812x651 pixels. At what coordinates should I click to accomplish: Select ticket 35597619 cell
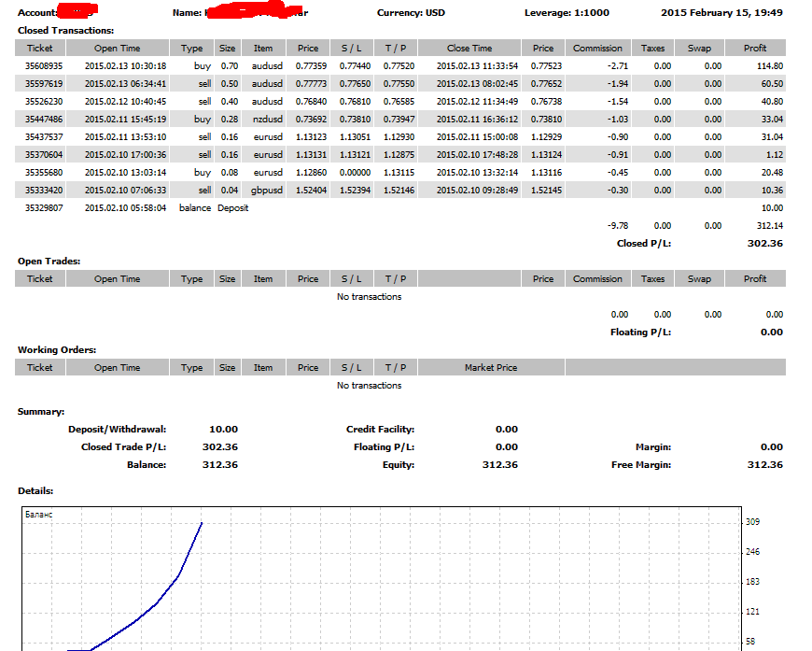(x=44, y=83)
